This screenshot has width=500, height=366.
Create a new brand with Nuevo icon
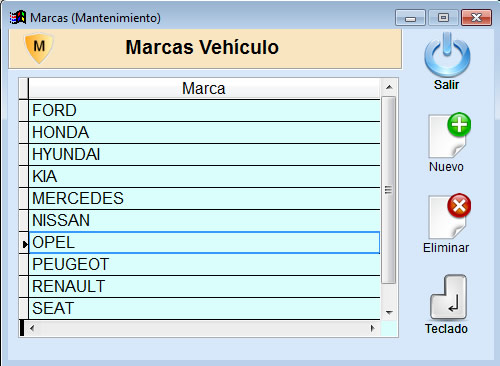(449, 135)
